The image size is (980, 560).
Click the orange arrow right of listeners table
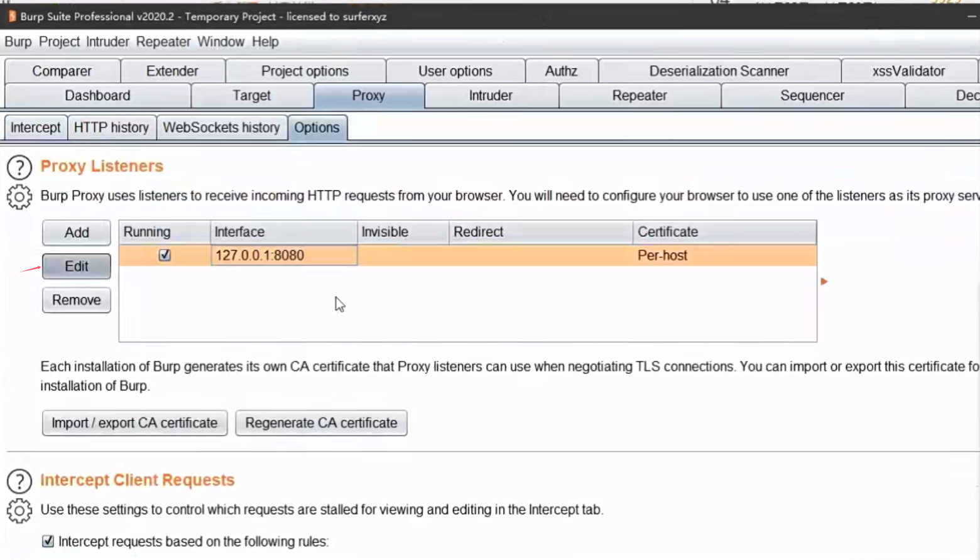pos(824,282)
